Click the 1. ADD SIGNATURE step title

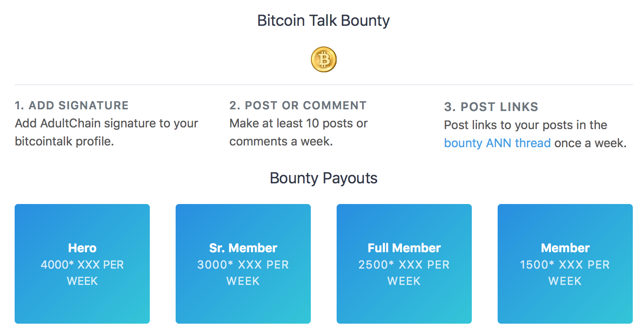[x=71, y=105]
